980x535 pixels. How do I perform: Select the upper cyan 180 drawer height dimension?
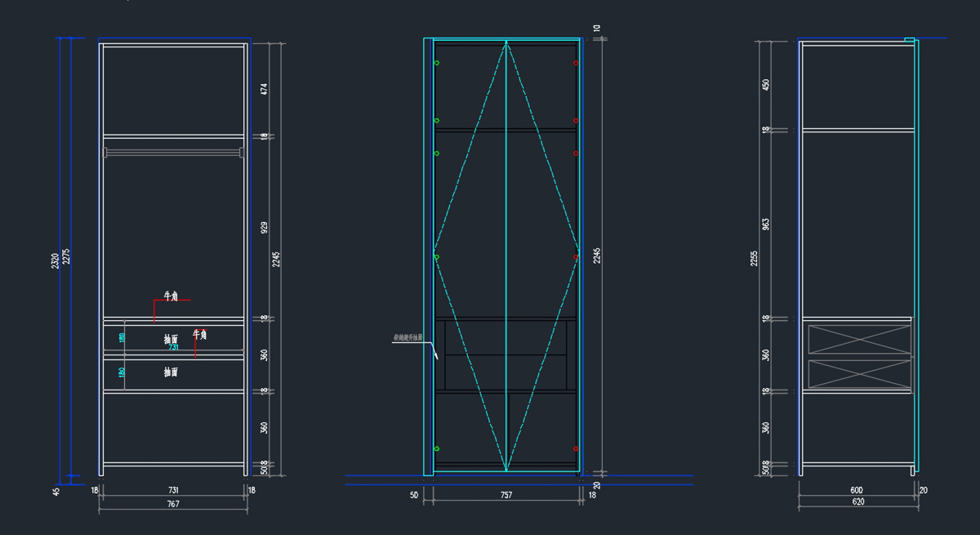pos(122,337)
